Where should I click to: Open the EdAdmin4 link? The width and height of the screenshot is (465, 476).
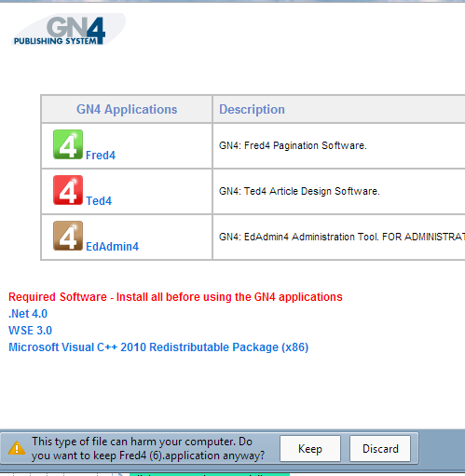[x=112, y=247]
